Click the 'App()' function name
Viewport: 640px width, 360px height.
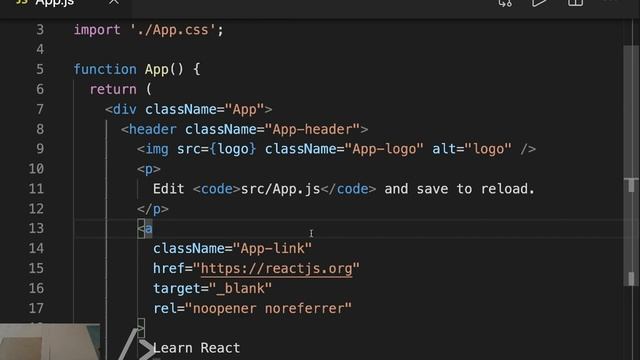[164, 69]
